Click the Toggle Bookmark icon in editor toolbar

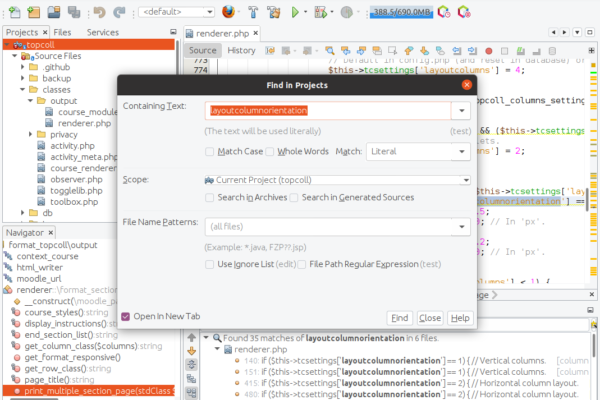440,51
